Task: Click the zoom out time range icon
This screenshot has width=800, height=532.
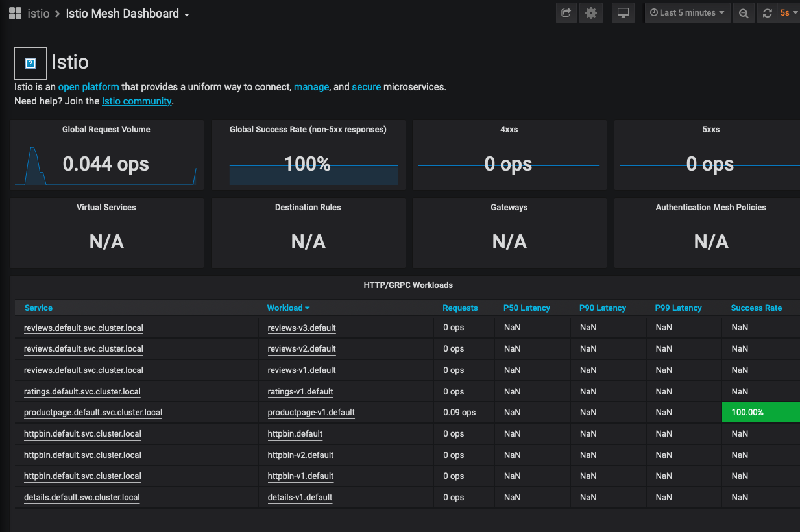Action: tap(744, 13)
